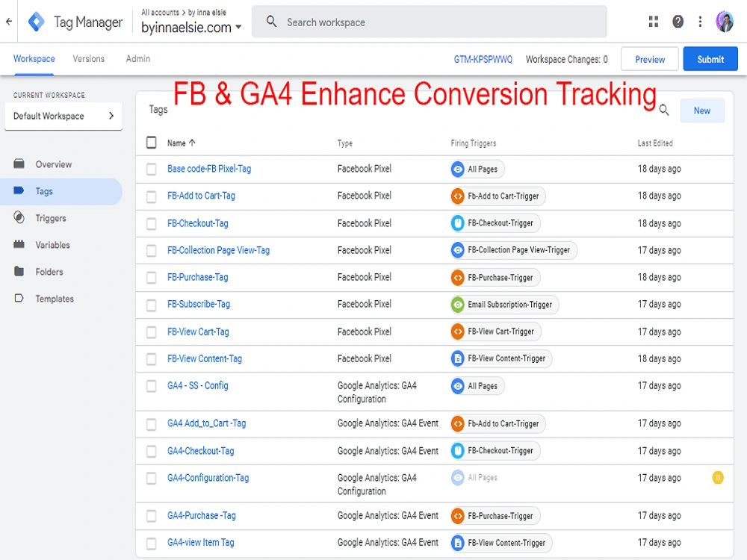The height and width of the screenshot is (560, 747).
Task: Click the FB-Purchase-Trigger icon in GA4-Purchase -Tag row
Action: tap(457, 516)
